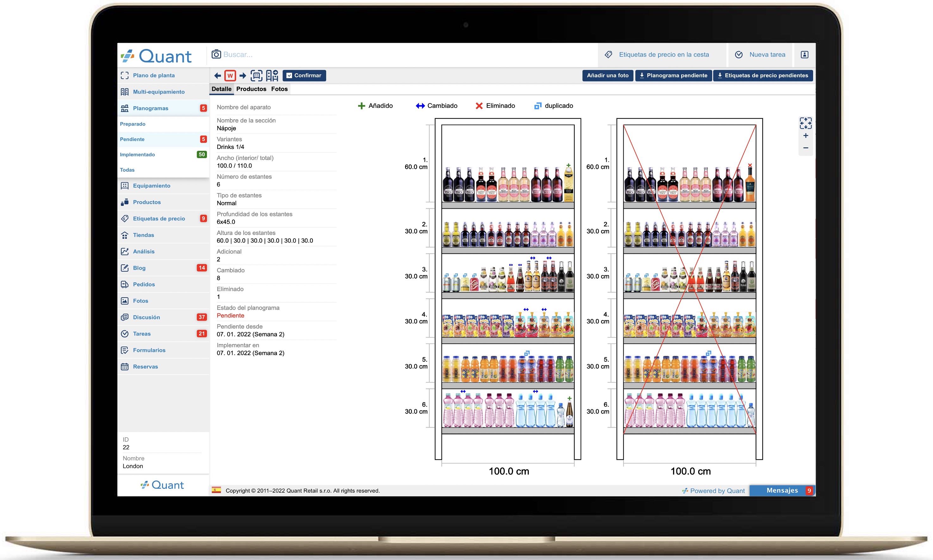Image resolution: width=933 pixels, height=560 pixels.
Task: Switch to the Productos tab
Action: pos(251,89)
